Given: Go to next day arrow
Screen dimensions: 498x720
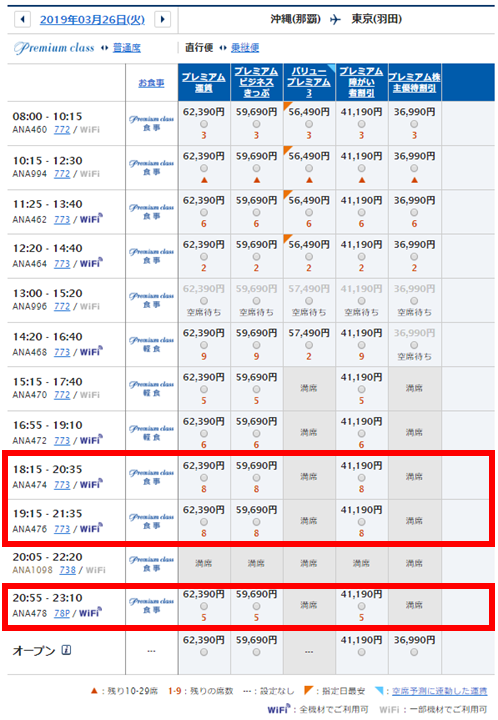Looking at the screenshot, I should point(162,19).
